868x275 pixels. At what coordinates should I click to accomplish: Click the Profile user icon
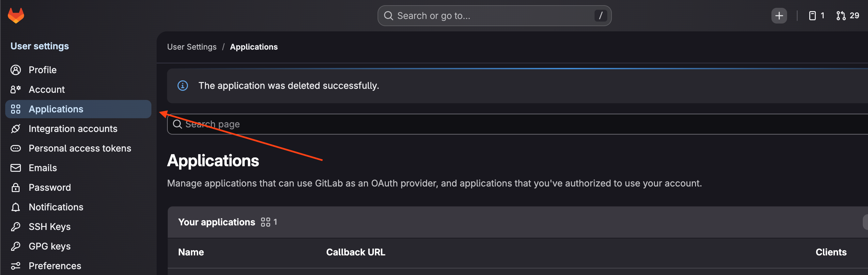16,70
